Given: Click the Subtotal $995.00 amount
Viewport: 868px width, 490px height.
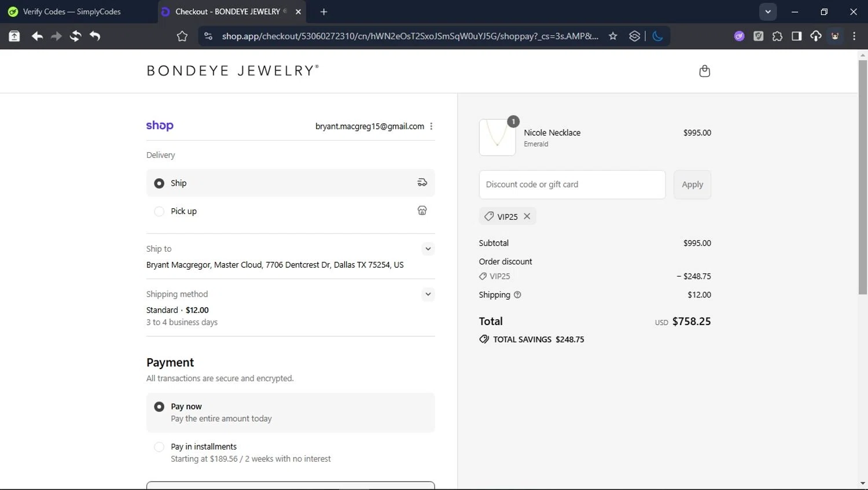Looking at the screenshot, I should tap(697, 243).
